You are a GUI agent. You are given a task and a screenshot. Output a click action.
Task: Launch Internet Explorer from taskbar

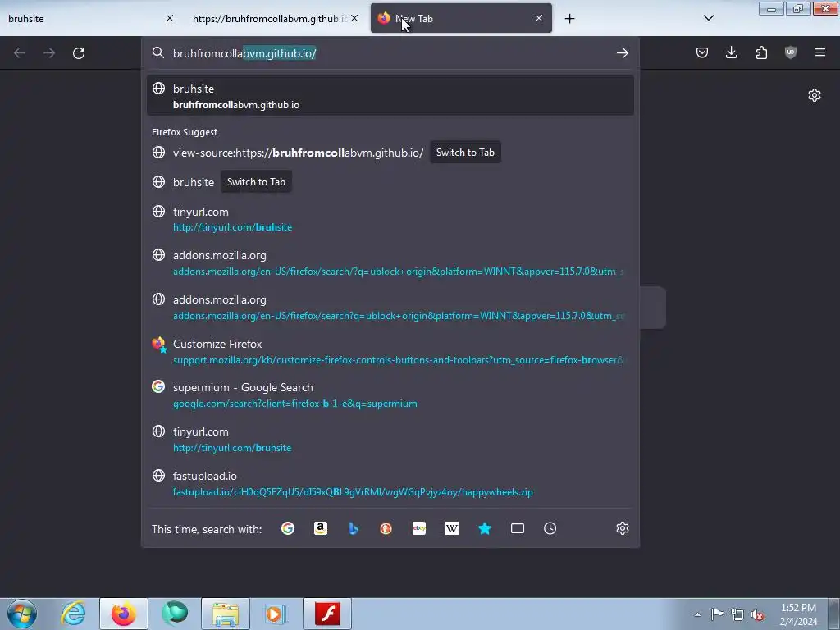73,614
